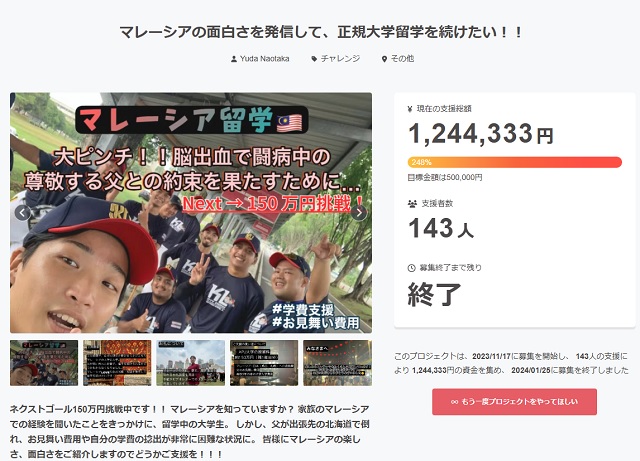
Task: Select the third thumbnail with city skyline
Action: point(191,363)
